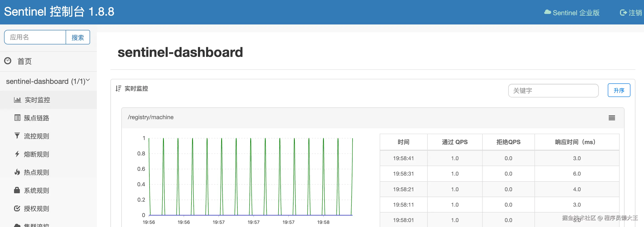Viewport: 644px width, 227px height.
Task: Click the 拒绝QPS column header
Action: click(508, 142)
